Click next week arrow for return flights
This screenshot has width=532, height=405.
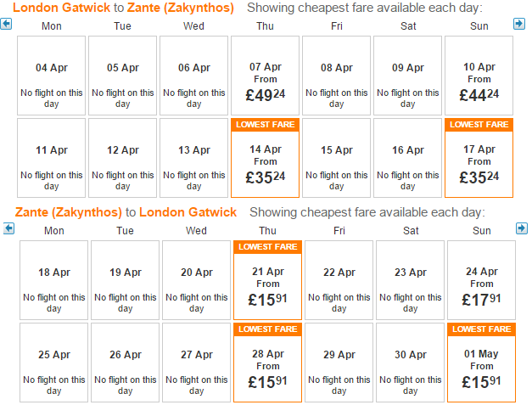[x=522, y=228]
